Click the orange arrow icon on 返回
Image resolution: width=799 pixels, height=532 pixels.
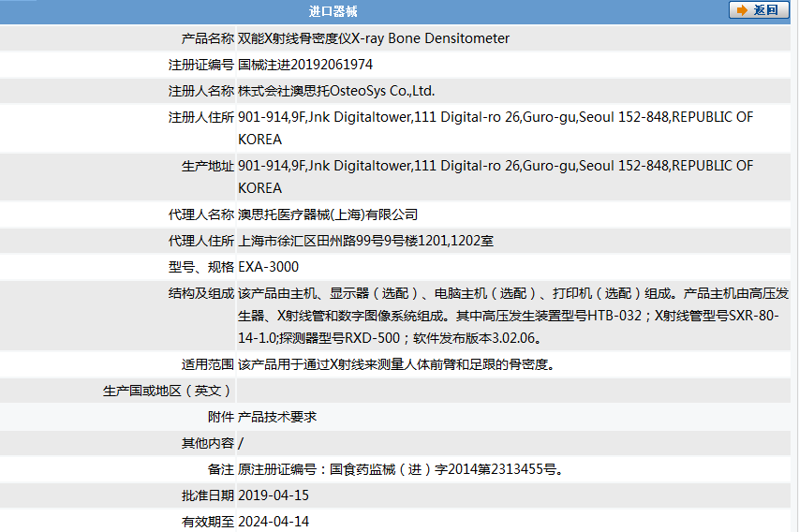point(742,10)
